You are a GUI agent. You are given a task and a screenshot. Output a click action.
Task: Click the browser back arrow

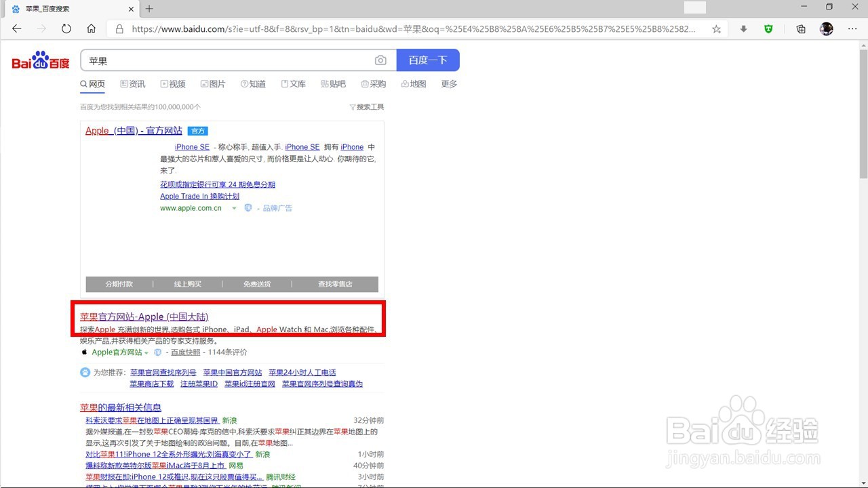tap(17, 29)
